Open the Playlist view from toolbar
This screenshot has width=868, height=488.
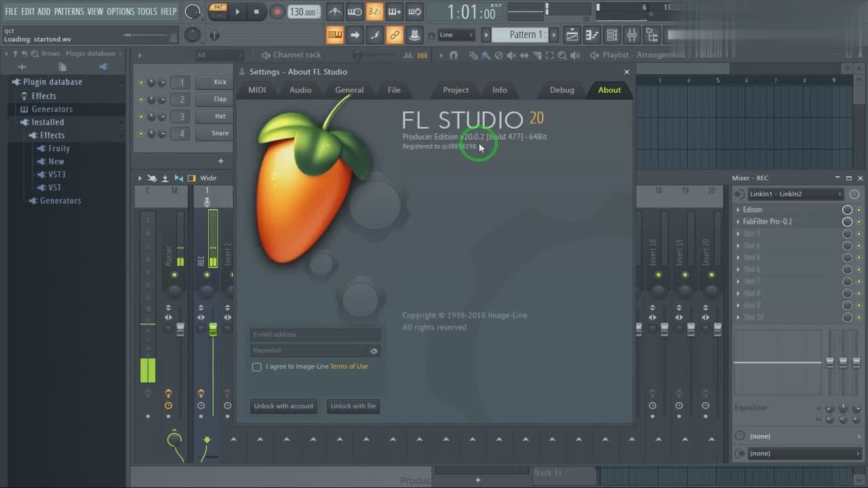click(x=572, y=35)
